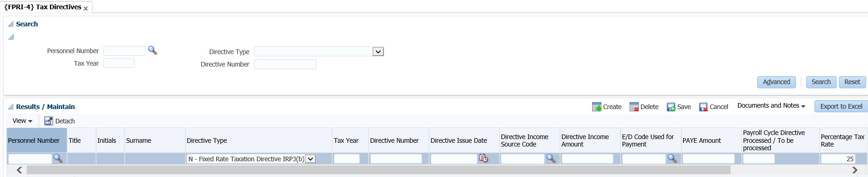Click the Delete record icon
The image size is (868, 177).
click(x=634, y=107)
